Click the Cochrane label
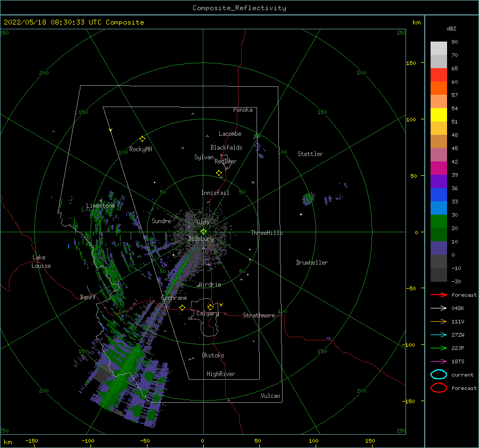The height and width of the screenshot is (448, 479). coord(174,298)
